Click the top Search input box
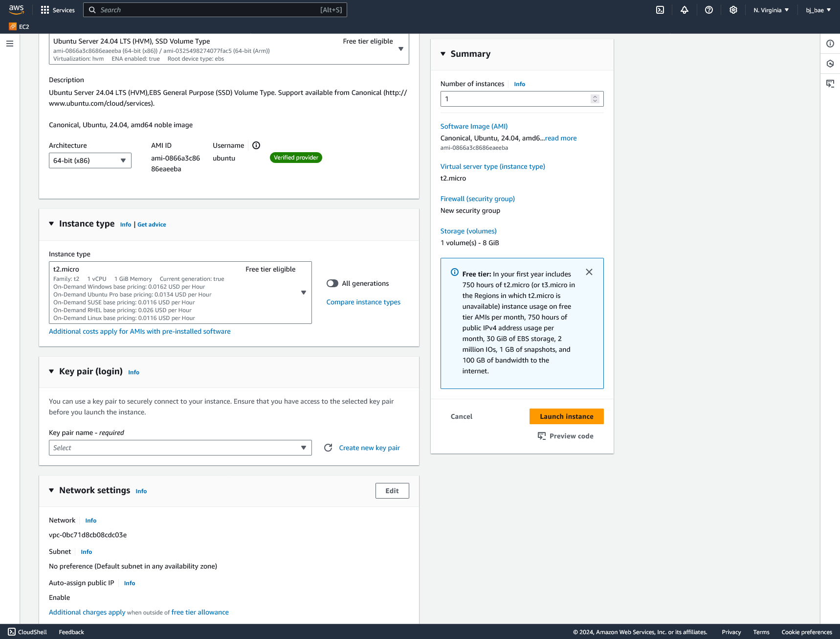This screenshot has width=840, height=639. click(x=215, y=10)
